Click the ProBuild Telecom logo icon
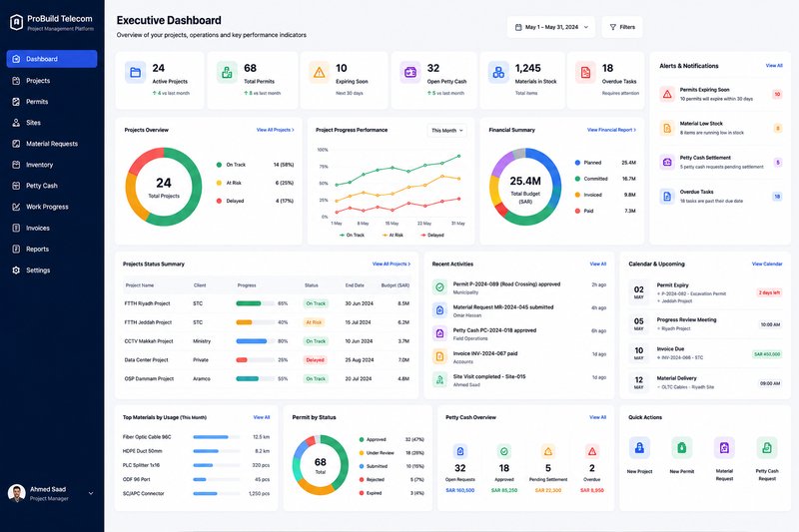799x532 pixels. coord(16,22)
